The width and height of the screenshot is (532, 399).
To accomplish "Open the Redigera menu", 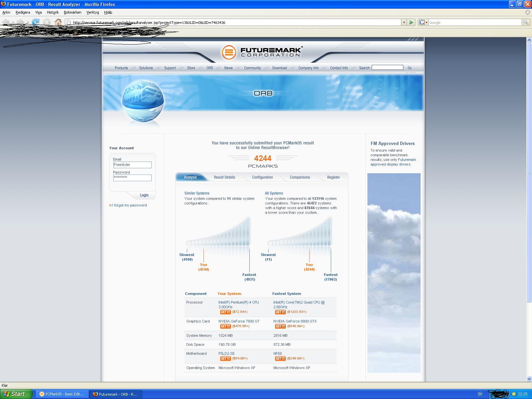I will tap(23, 12).
